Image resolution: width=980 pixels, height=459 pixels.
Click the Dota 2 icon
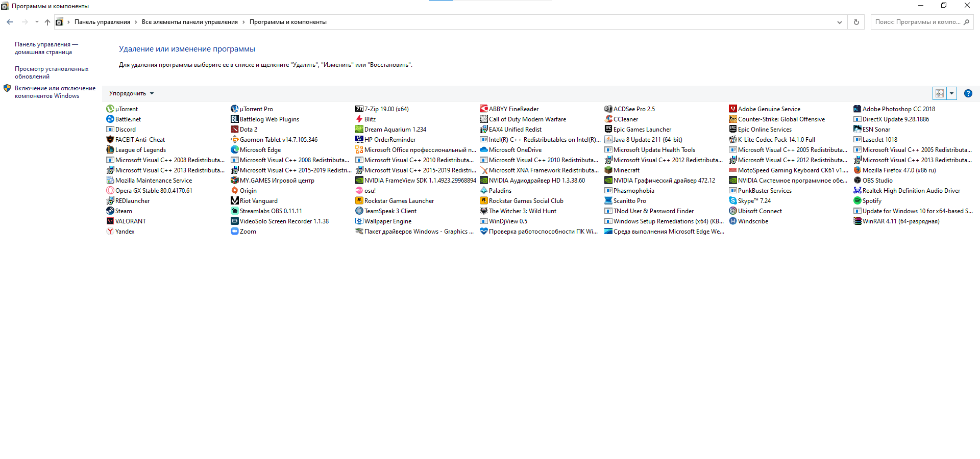tap(234, 129)
